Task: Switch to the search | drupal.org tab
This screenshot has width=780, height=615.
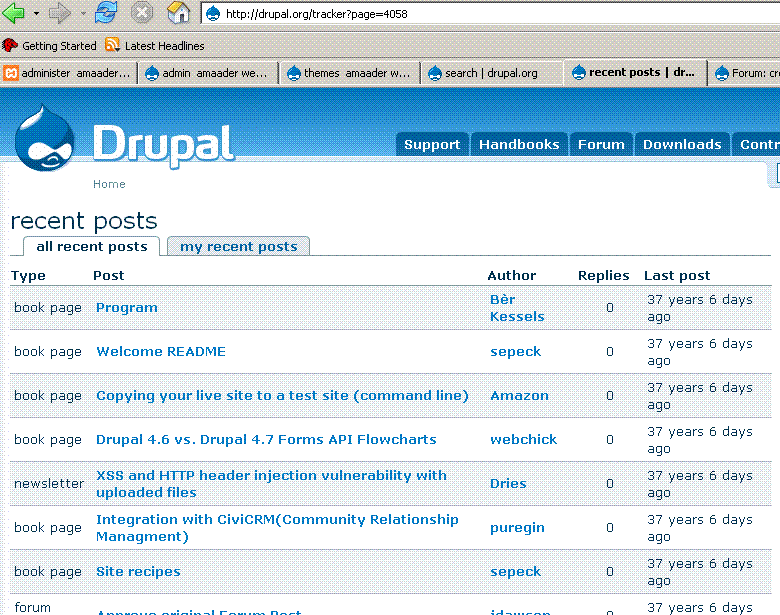Action: point(491,73)
